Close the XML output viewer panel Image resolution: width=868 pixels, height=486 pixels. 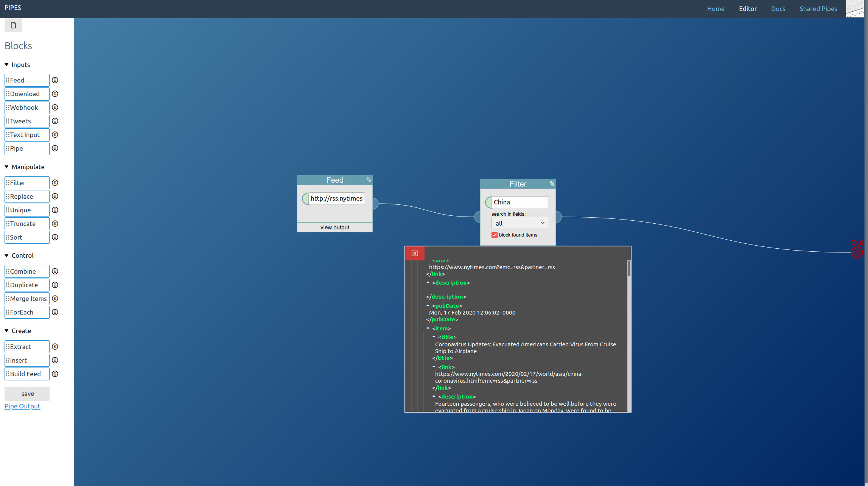tap(415, 254)
